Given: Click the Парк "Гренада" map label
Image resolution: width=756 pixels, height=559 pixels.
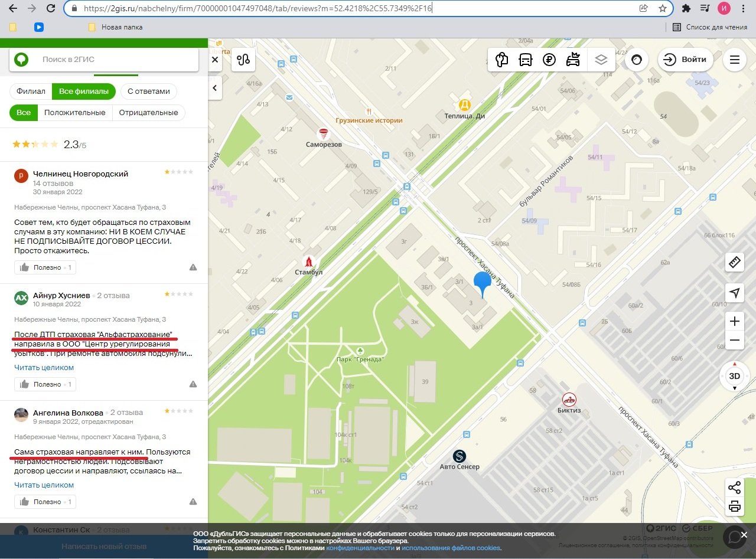Looking at the screenshot, I should point(360,359).
